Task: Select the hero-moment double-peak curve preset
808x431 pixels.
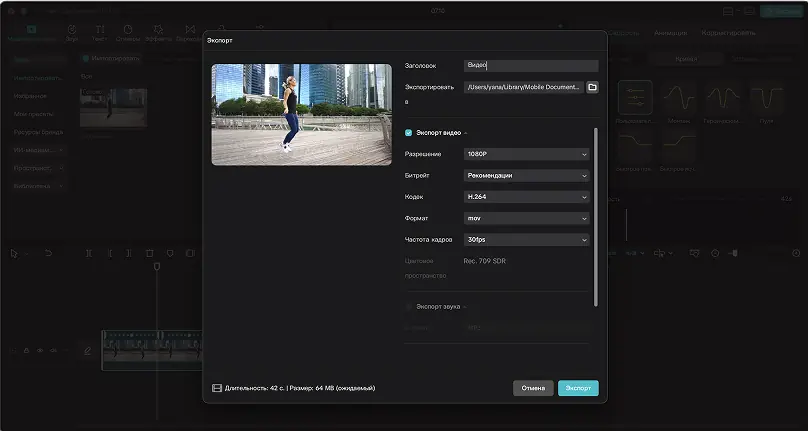Action: point(722,97)
